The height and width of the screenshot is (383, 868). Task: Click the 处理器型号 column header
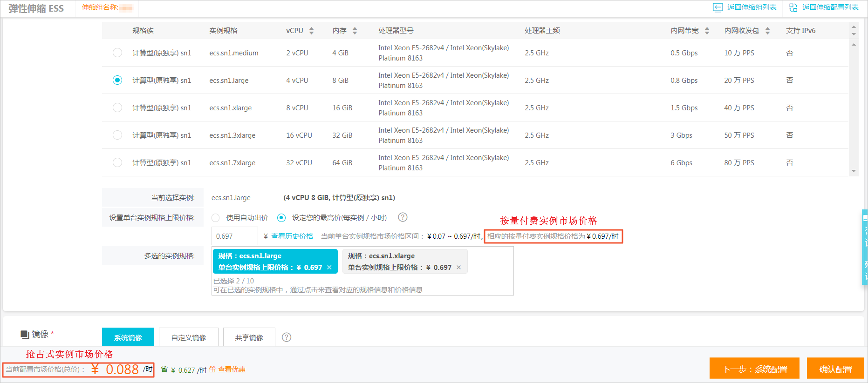pyautogui.click(x=396, y=31)
